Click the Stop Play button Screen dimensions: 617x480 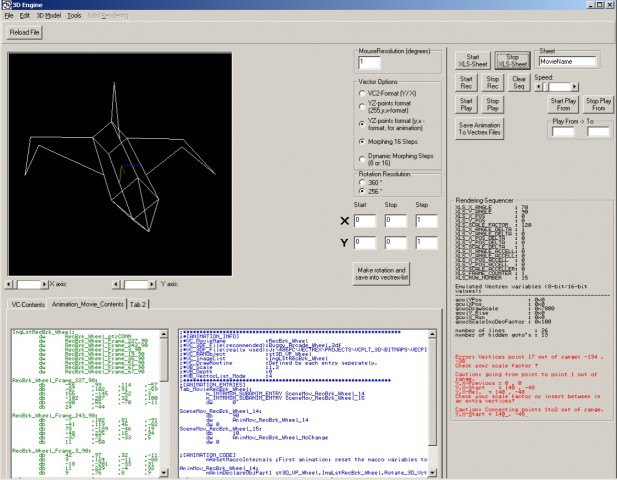point(492,104)
